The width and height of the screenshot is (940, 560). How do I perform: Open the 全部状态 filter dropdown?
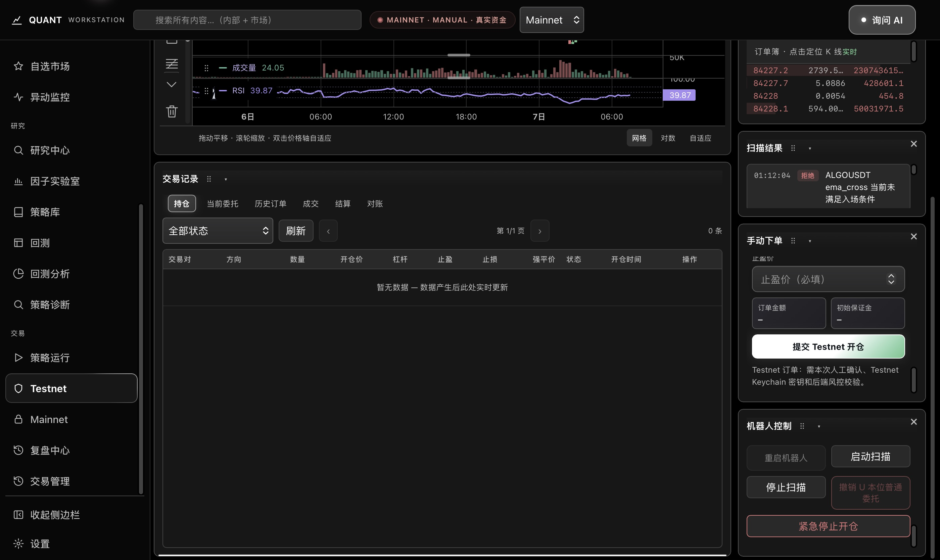coord(218,231)
